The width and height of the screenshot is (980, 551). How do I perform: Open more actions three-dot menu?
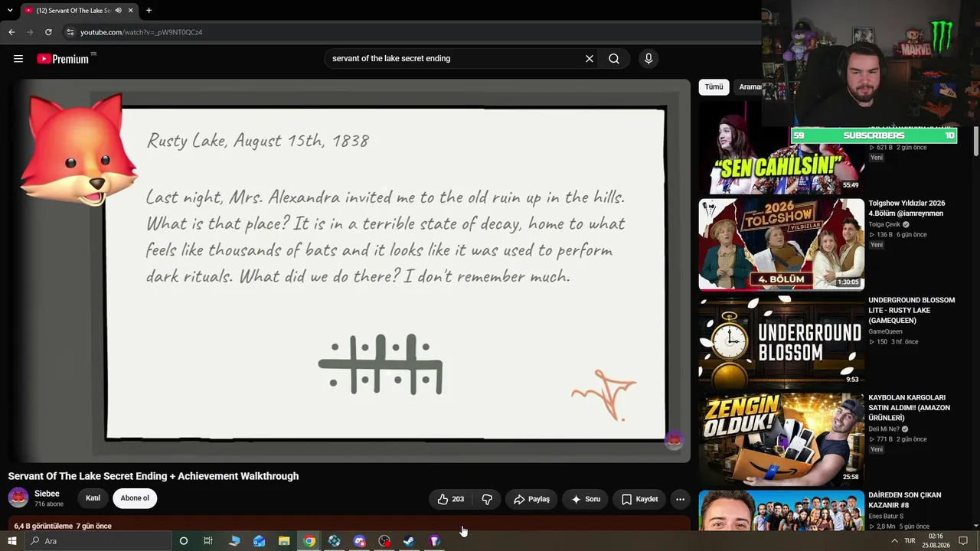[680, 499]
